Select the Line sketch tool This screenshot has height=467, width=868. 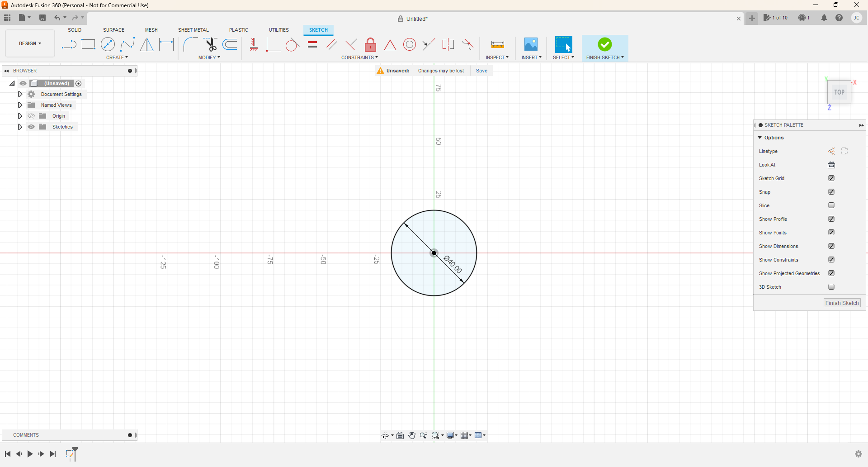[69, 44]
